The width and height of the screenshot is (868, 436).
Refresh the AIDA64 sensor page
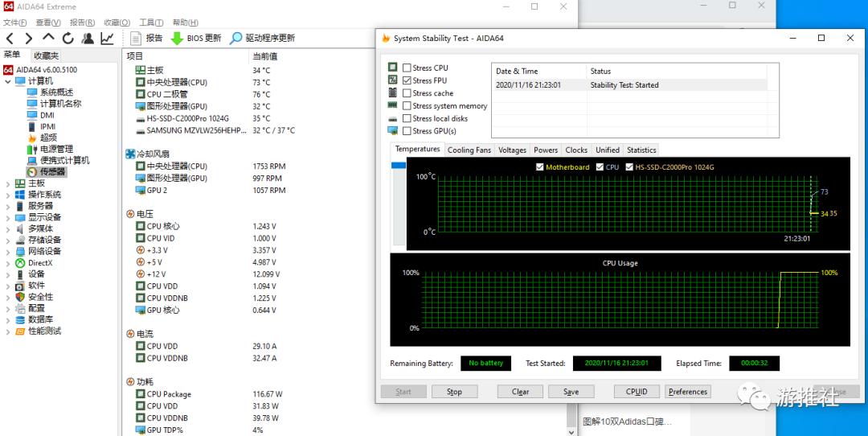tap(68, 39)
